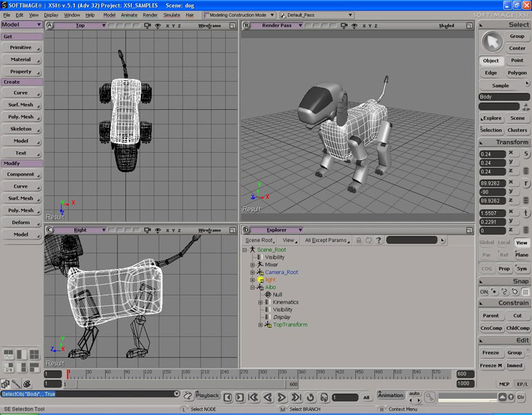
Task: Play animation forward
Action: (x=282, y=397)
